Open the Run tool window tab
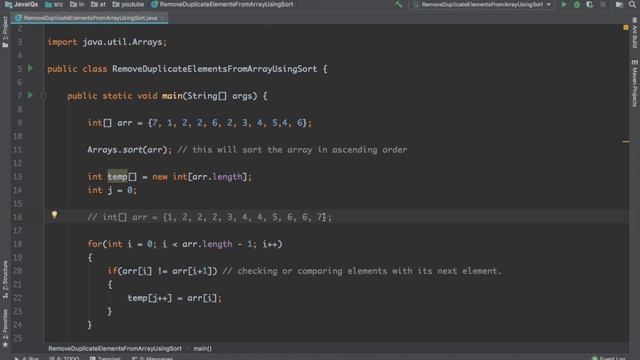The image size is (640, 360). point(27,358)
